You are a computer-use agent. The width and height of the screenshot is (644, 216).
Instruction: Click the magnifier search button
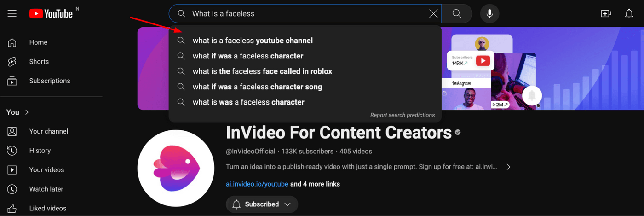[457, 14]
